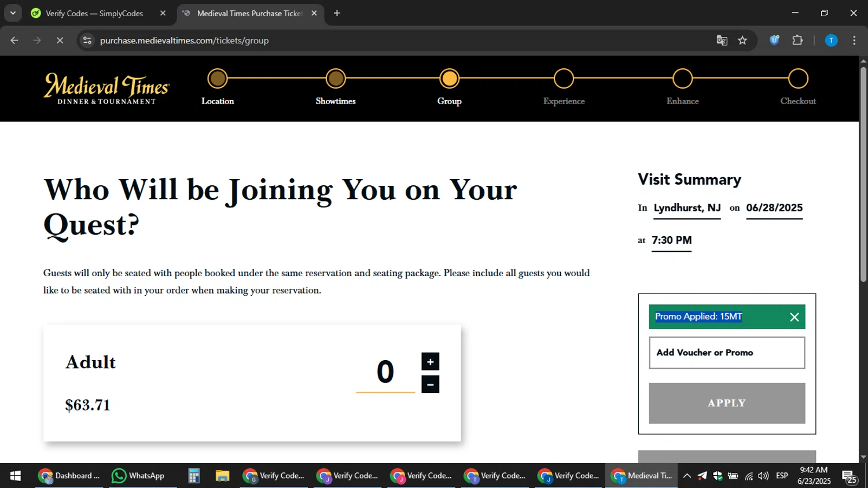
Task: Open the Chrome profile avatar
Action: coord(831,41)
